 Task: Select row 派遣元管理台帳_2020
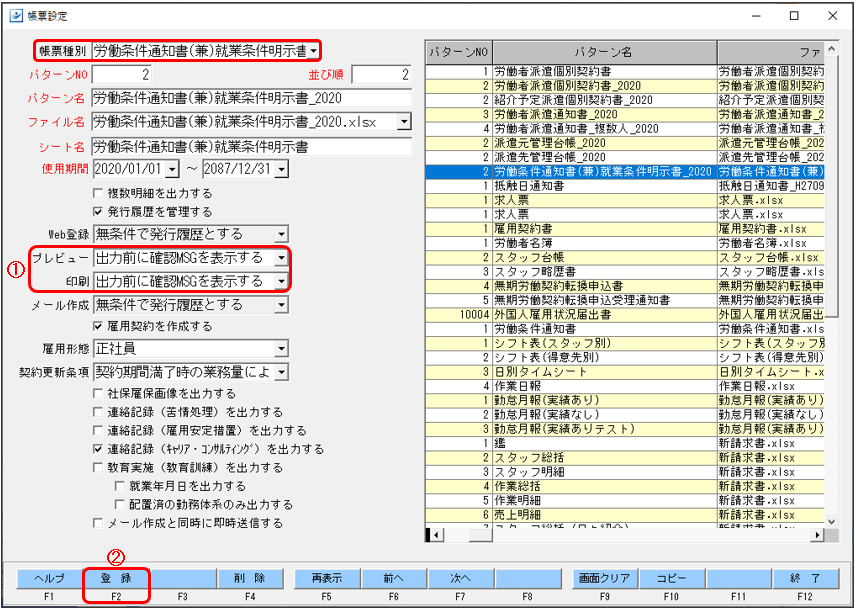(625, 143)
